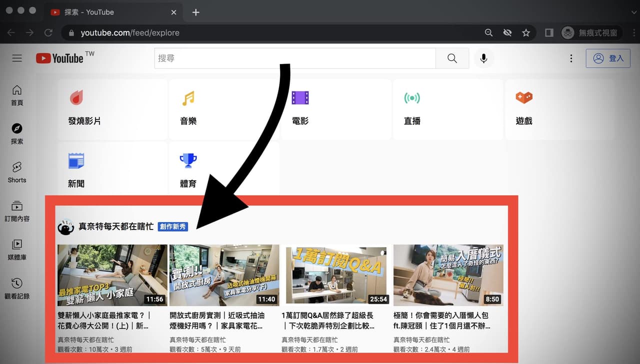640x364 pixels.
Task: Bookmark this page with star icon
Action: pos(526,32)
